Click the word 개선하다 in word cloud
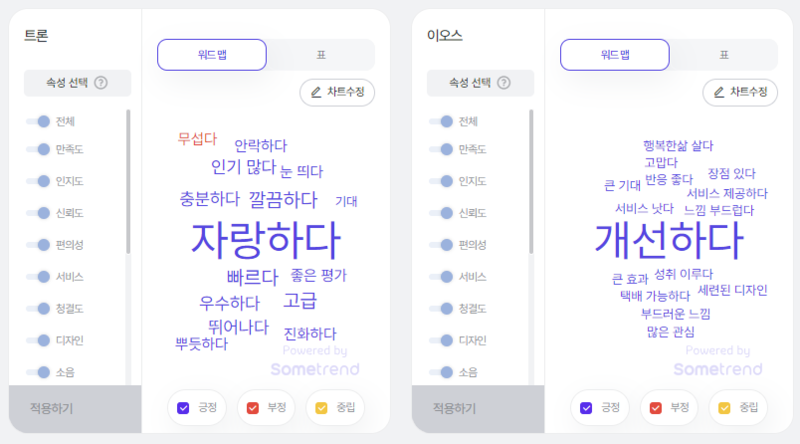 (x=669, y=240)
